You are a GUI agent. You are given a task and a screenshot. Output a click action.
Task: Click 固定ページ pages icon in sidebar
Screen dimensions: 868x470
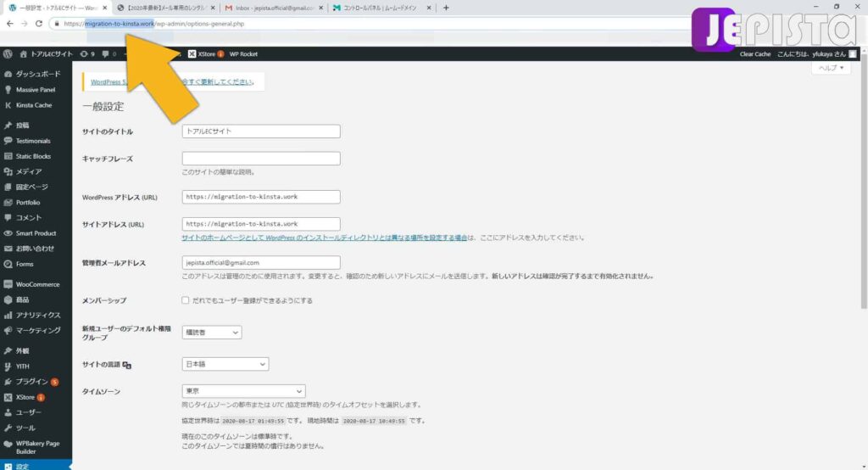pos(8,187)
